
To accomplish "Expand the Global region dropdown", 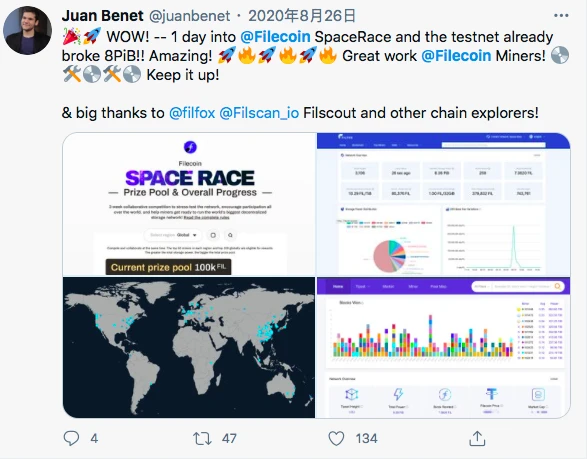I will [x=173, y=235].
